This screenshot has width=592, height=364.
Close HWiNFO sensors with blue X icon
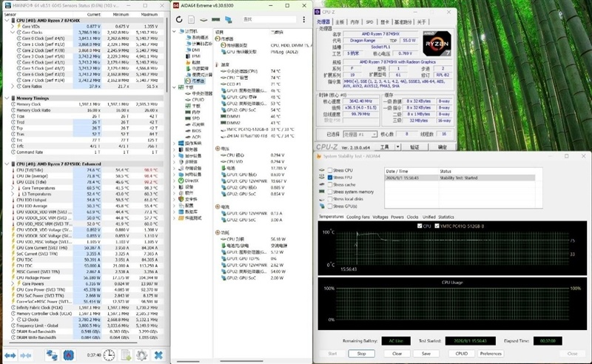click(x=158, y=355)
